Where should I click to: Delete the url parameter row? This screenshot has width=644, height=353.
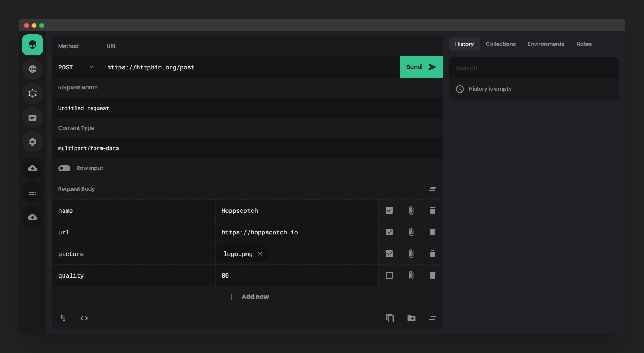point(433,232)
